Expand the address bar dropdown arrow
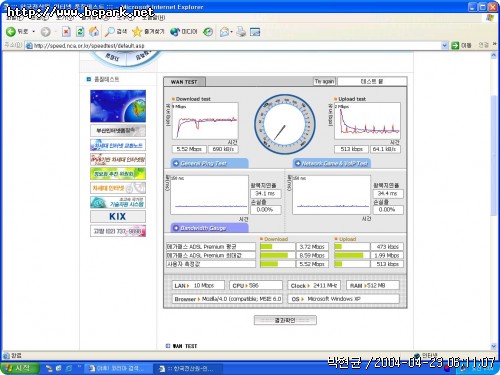This screenshot has height=375, width=500. [x=444, y=45]
